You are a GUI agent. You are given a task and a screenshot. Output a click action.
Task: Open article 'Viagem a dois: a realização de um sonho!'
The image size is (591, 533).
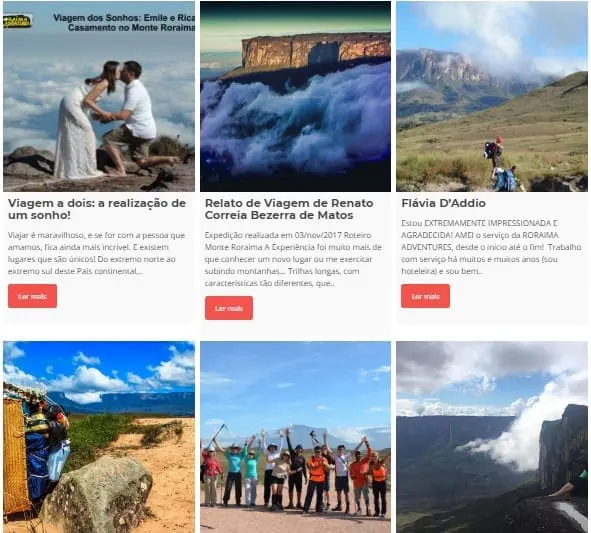pos(97,209)
